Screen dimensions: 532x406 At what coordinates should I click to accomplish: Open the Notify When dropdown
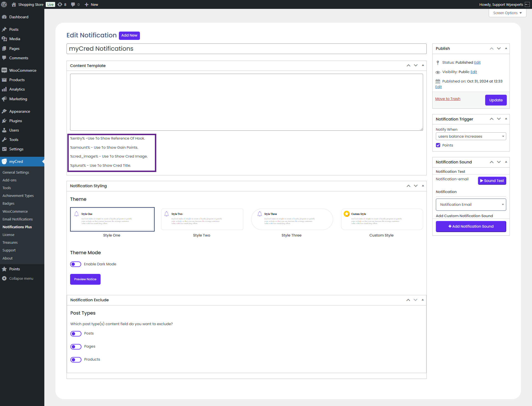(x=470, y=136)
